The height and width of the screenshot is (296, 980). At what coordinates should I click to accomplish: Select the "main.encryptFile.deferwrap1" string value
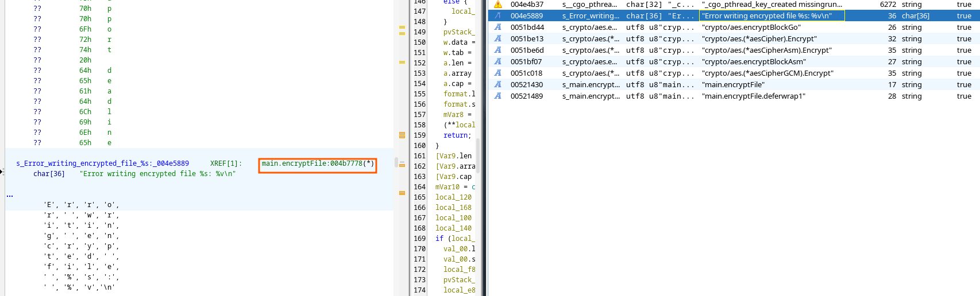(753, 96)
